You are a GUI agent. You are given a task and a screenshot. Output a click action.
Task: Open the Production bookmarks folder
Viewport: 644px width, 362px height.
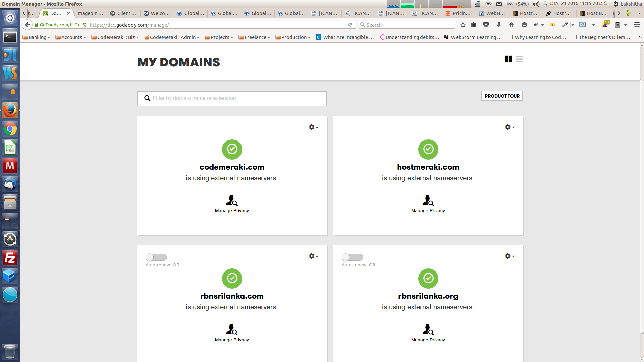[293, 37]
